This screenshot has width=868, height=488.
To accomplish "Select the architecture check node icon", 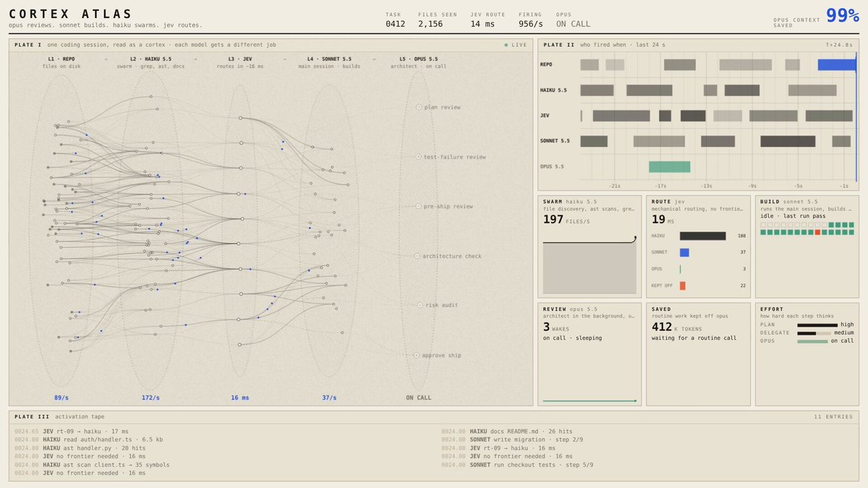I will 417,256.
